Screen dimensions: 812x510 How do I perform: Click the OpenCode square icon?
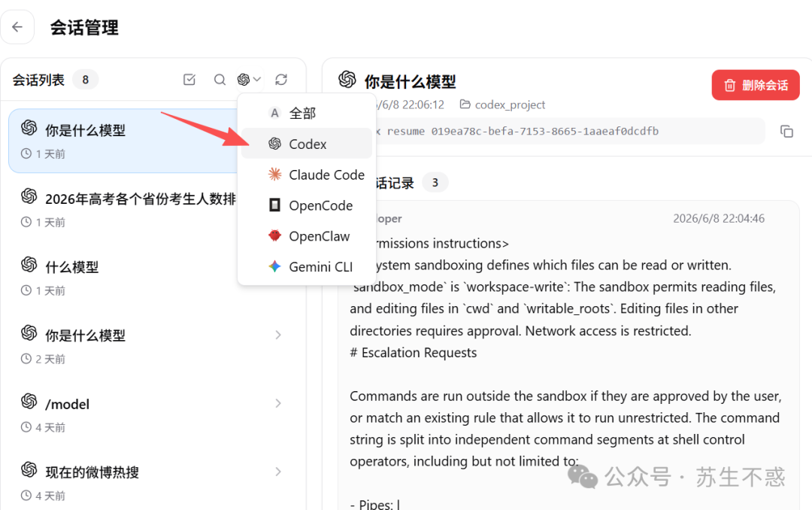click(x=274, y=205)
